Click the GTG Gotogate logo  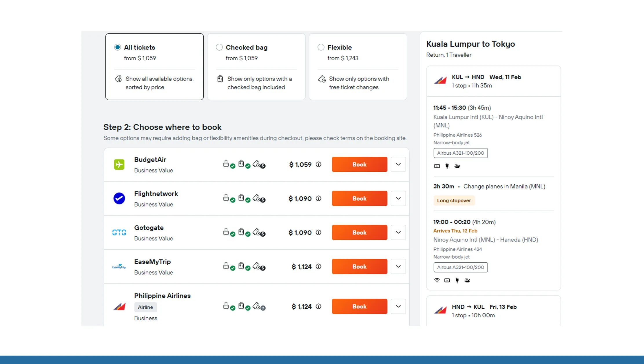[119, 232]
